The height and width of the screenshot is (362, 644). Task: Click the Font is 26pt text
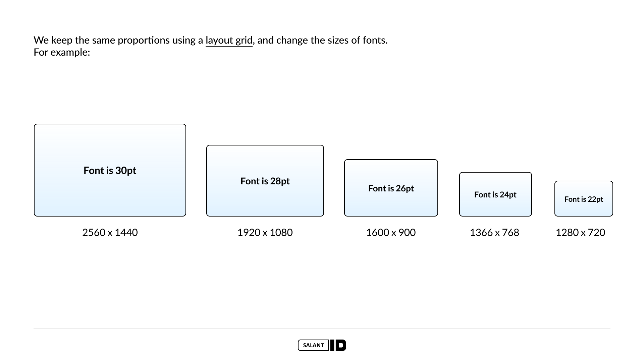point(391,188)
